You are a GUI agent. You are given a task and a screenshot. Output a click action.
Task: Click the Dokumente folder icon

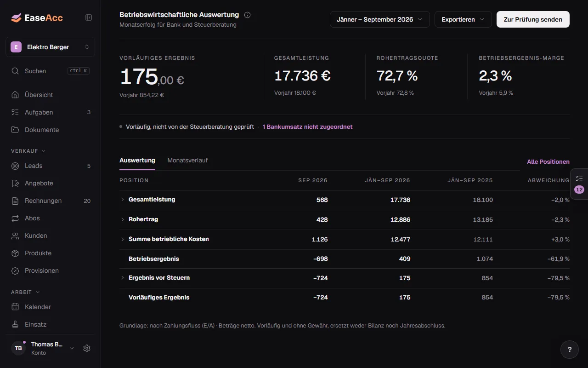click(15, 130)
